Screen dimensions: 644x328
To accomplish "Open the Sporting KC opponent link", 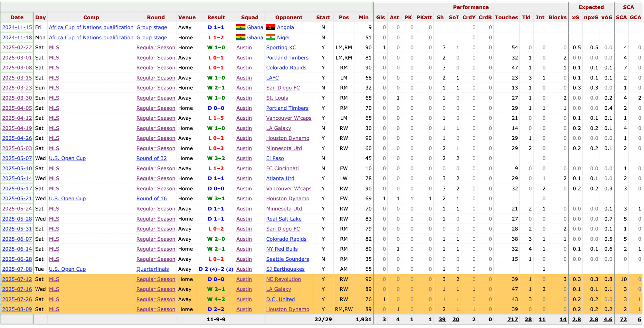I will (x=281, y=47).
